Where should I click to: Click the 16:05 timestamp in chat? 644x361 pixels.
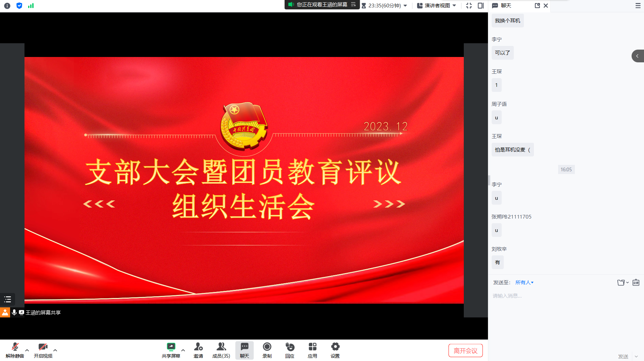566,169
